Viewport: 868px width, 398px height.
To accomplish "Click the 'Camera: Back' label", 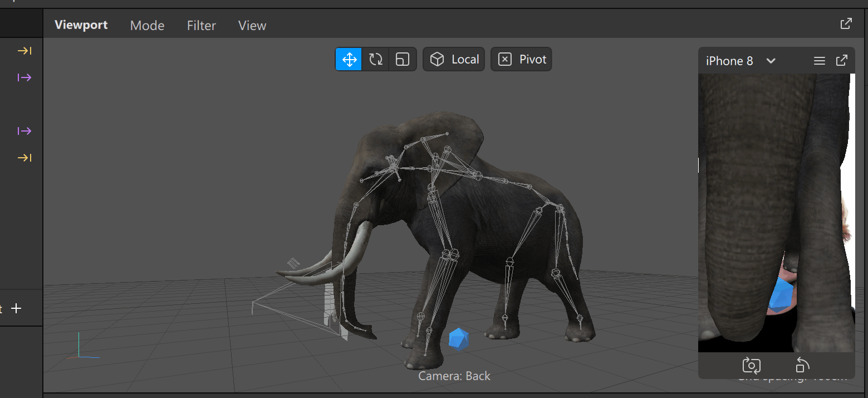I will [454, 376].
